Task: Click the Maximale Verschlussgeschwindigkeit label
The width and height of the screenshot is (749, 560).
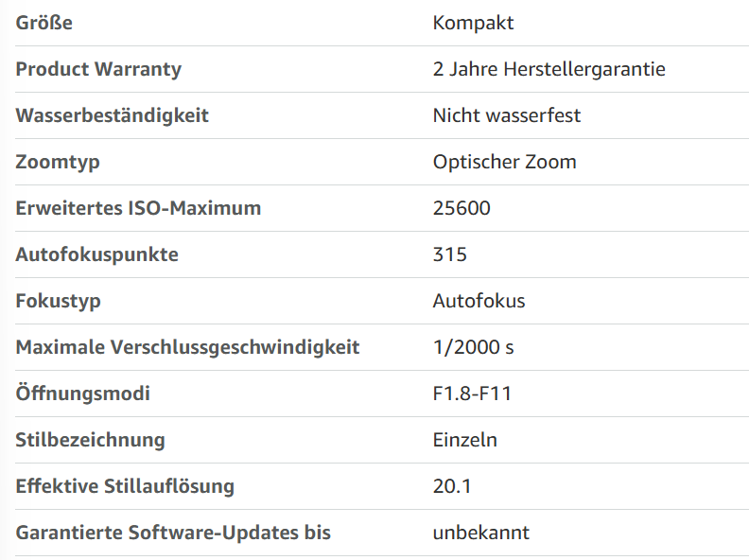Action: [187, 347]
